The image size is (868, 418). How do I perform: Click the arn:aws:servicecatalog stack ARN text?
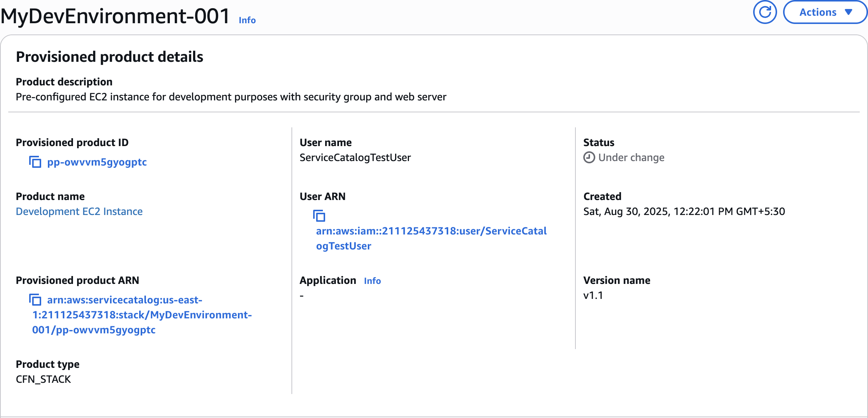click(x=142, y=315)
